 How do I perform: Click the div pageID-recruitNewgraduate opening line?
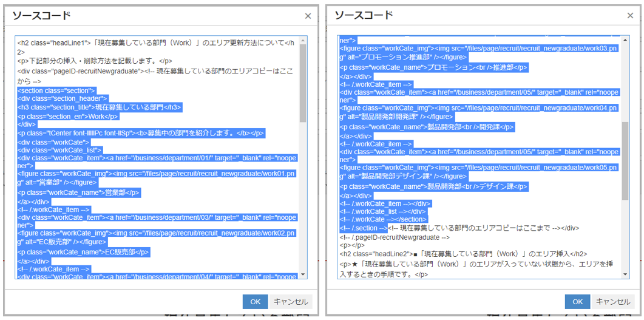click(x=157, y=75)
